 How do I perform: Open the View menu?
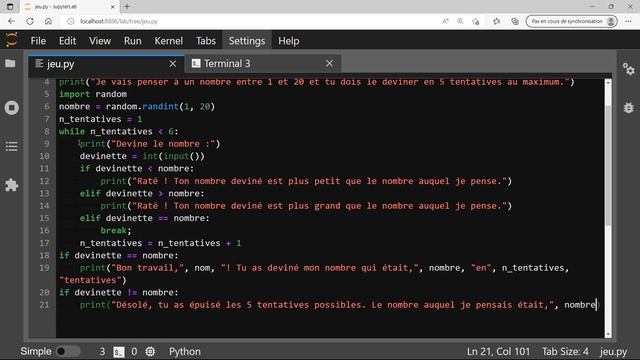coord(100,41)
